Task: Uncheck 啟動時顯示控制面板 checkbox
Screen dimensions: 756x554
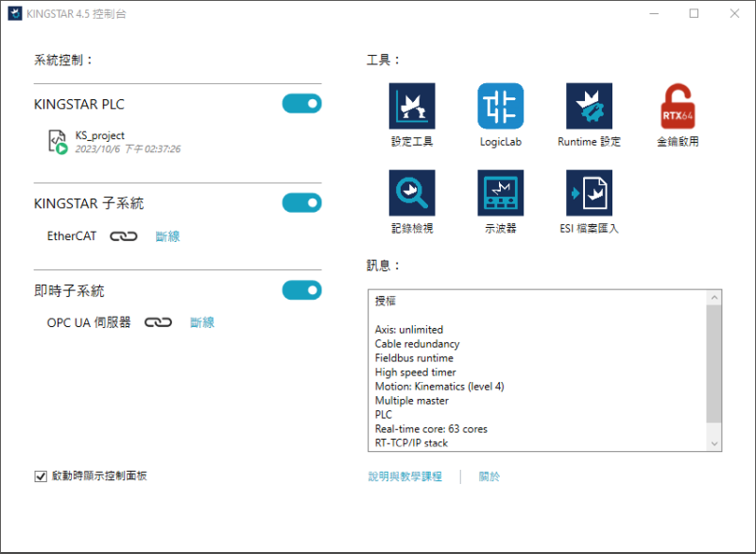Action: point(41,476)
